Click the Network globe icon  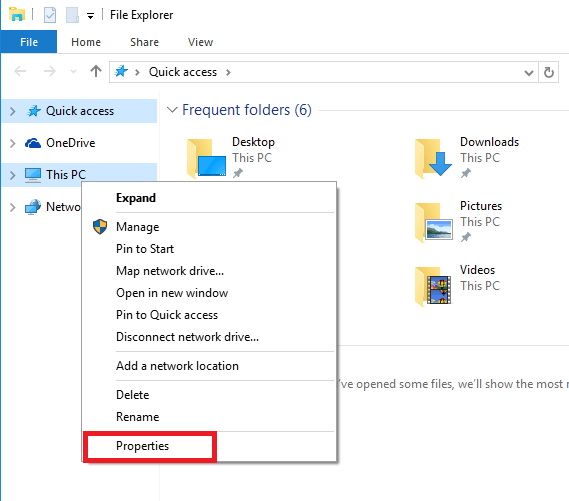(x=33, y=207)
